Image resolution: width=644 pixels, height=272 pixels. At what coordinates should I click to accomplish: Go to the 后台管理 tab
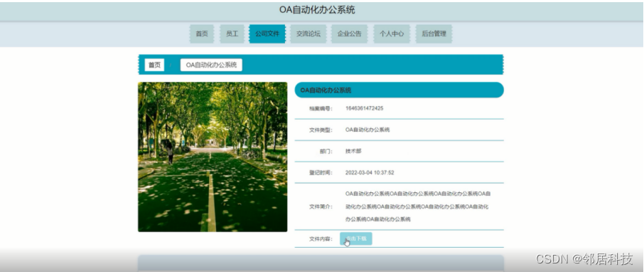pyautogui.click(x=434, y=33)
